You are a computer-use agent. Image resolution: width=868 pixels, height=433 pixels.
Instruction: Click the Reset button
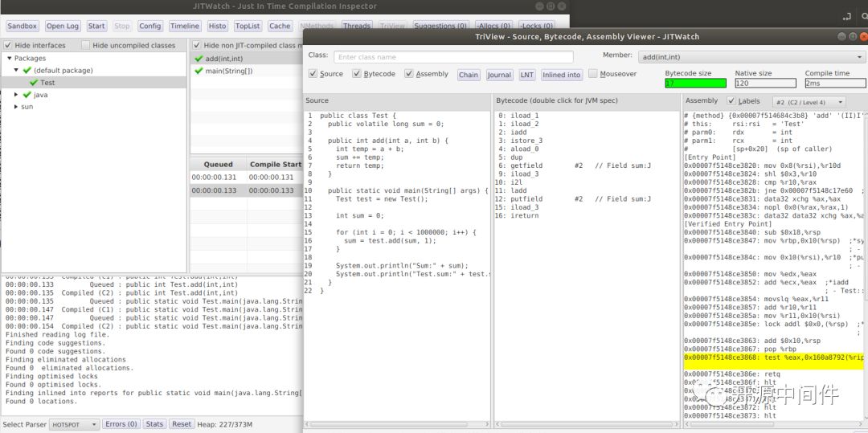182,424
